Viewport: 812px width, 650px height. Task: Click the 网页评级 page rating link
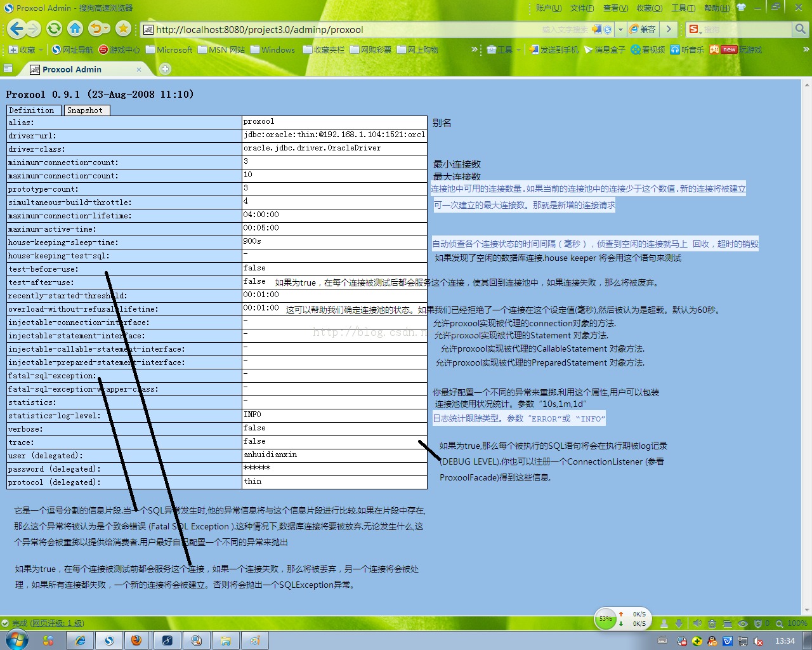tap(57, 623)
